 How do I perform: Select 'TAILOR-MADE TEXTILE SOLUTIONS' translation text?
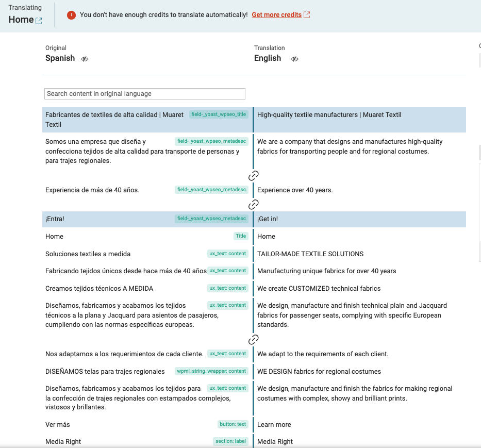coord(310,254)
